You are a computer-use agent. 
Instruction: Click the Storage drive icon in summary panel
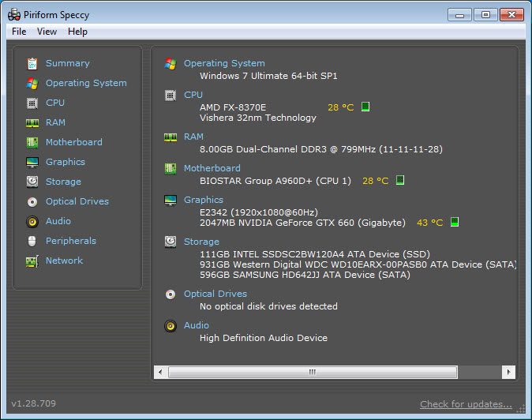[170, 242]
